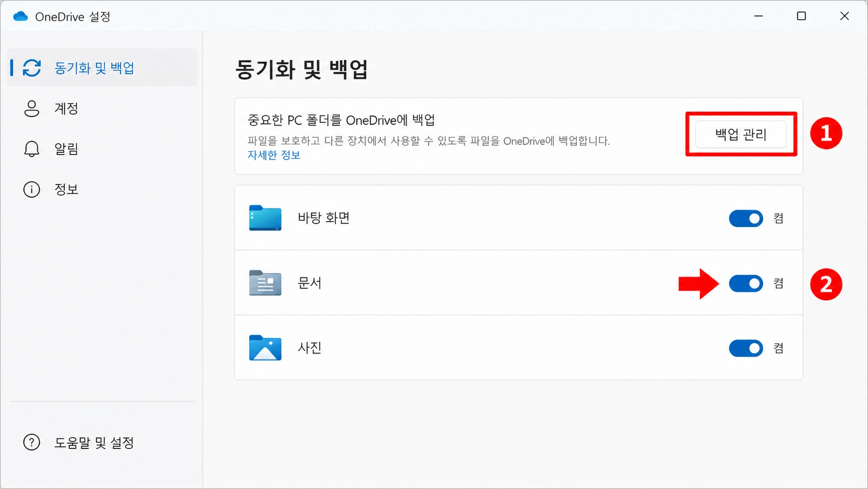The width and height of the screenshot is (868, 489).
Task: Open the 자세한 정보 link
Action: [274, 155]
